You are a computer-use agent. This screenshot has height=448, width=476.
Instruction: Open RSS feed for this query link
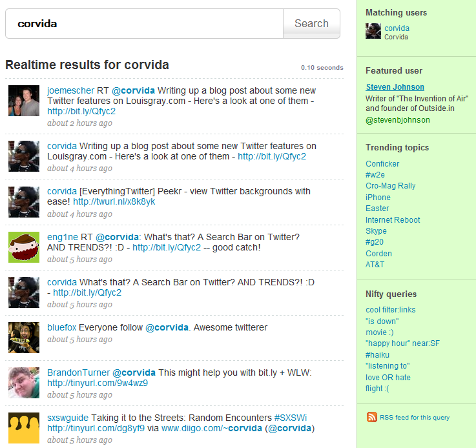point(415,418)
